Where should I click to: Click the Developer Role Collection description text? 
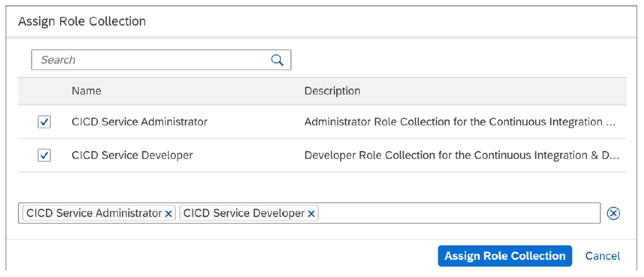(461, 155)
